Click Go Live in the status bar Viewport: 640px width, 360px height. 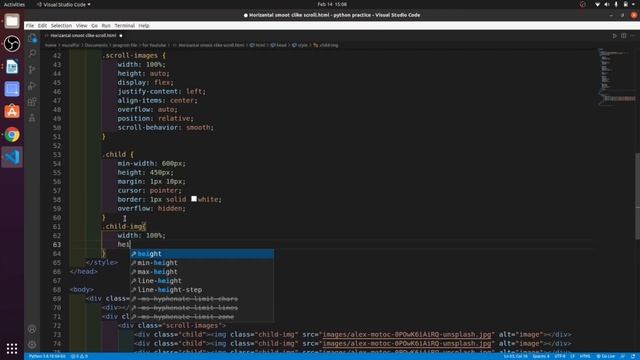pyautogui.click(x=606, y=356)
